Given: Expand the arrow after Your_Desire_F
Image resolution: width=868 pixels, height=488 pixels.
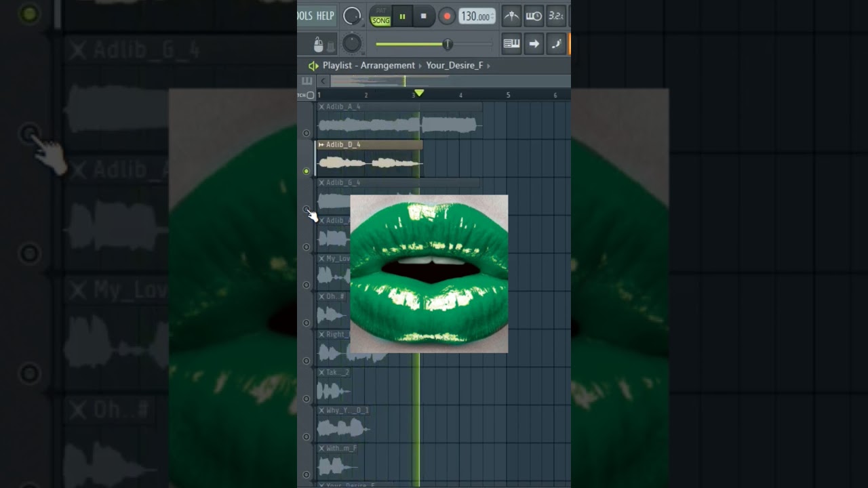Looking at the screenshot, I should (x=488, y=66).
